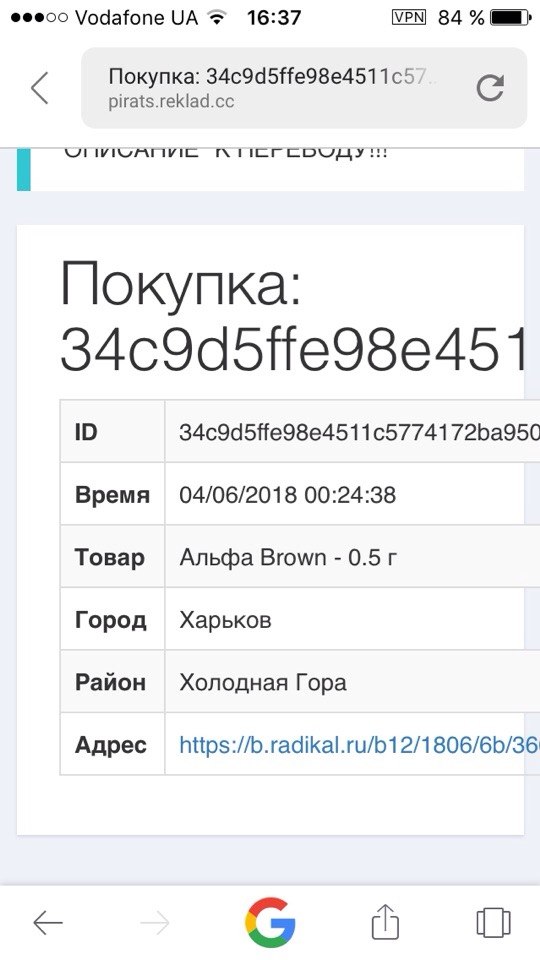Viewport: 540px width, 960px height.
Task: Tap the back chevron beside the address bar
Action: [40, 88]
